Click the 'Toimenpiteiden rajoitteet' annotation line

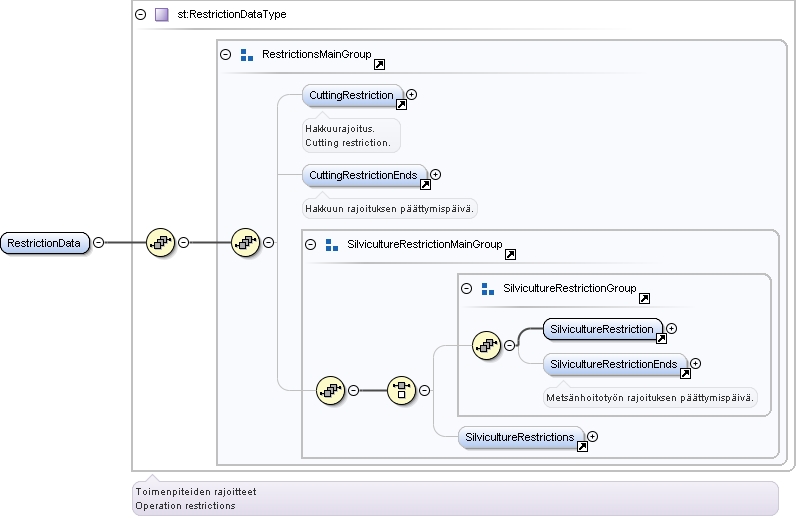point(196,492)
